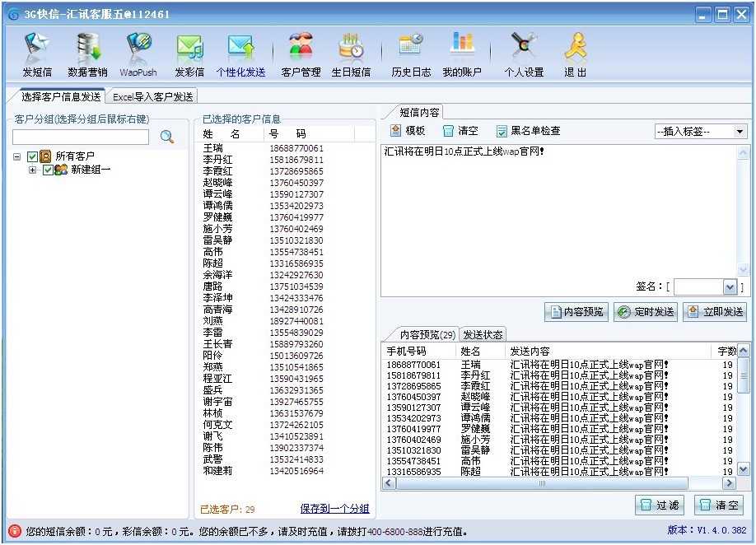Click the 新建组一 tree label
This screenshot has width=756, height=545.
pyautogui.click(x=90, y=170)
